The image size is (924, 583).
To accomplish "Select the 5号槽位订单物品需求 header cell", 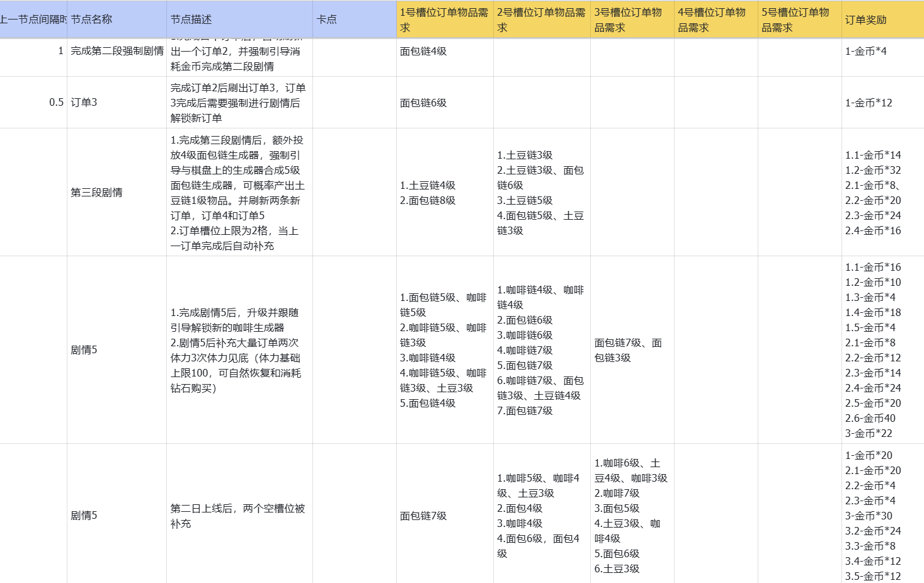I will [800, 20].
